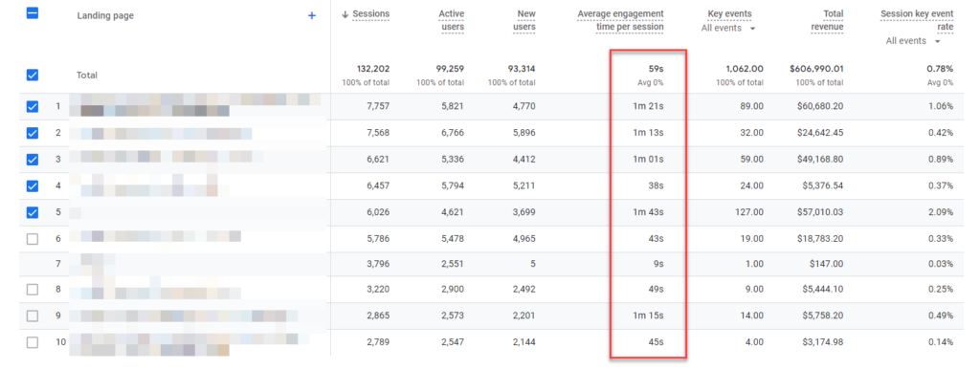Click revenue value $49,168.80
The image size is (980, 369).
click(820, 160)
